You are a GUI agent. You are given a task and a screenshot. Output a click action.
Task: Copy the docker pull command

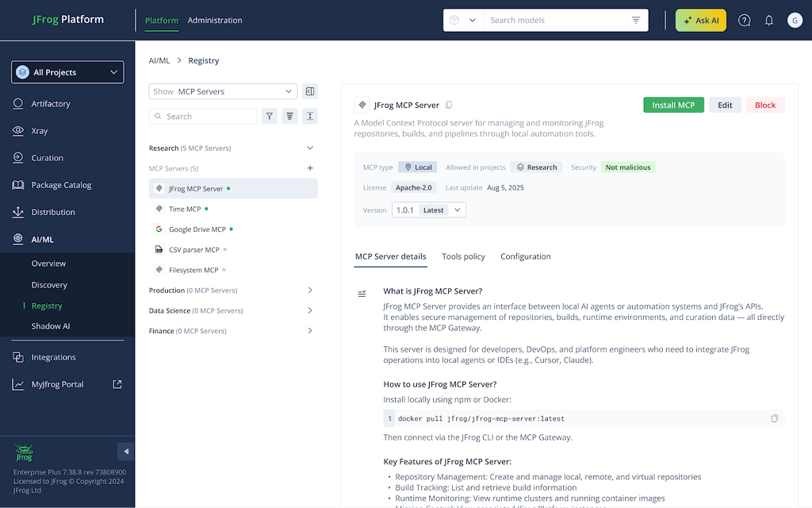[774, 418]
